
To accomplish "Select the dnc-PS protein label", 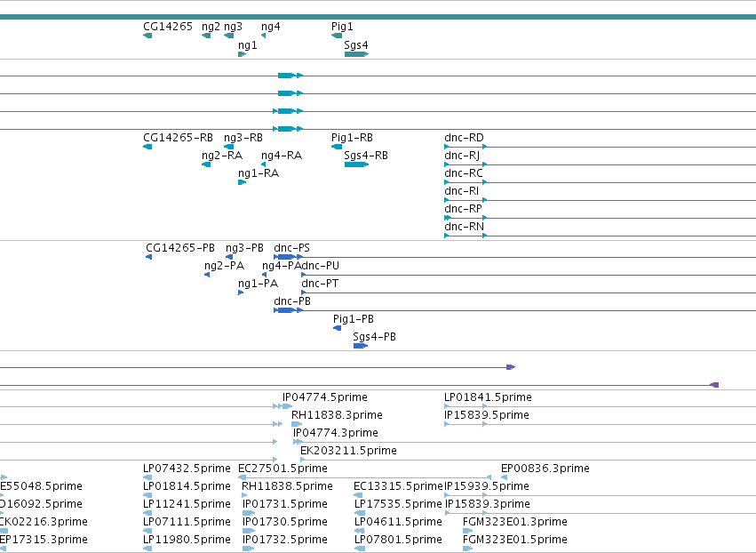I will [291, 248].
